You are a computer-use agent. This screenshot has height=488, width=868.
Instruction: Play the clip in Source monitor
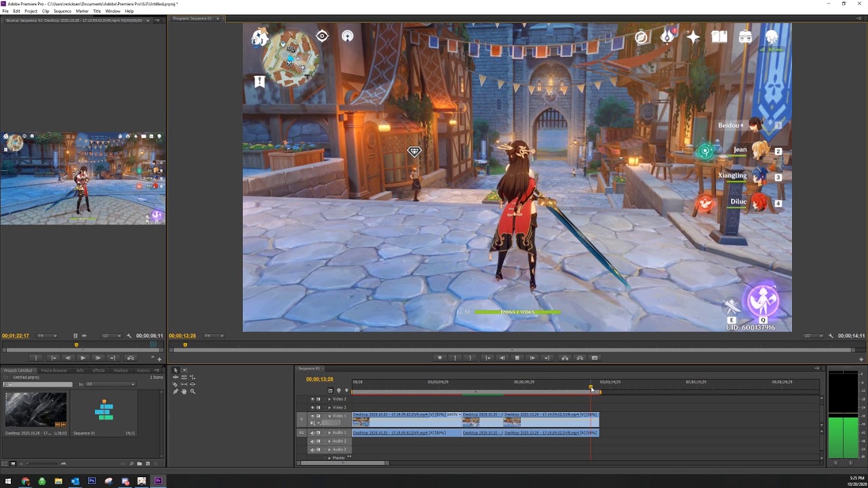coord(83,358)
